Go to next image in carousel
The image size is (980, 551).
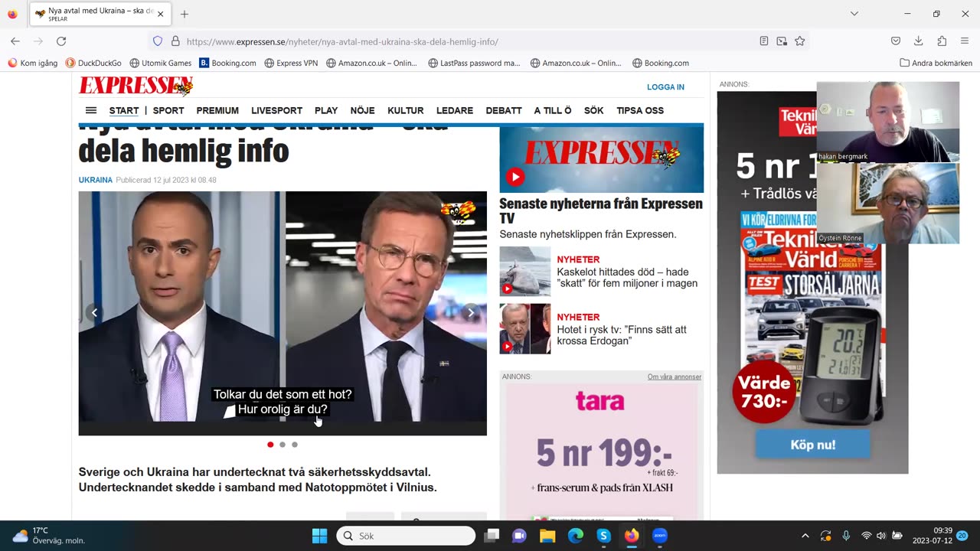(471, 312)
